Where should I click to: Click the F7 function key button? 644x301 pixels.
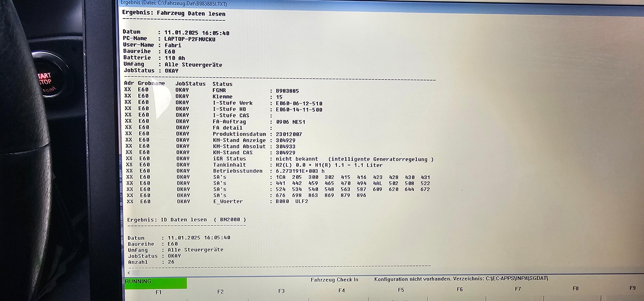click(x=518, y=289)
